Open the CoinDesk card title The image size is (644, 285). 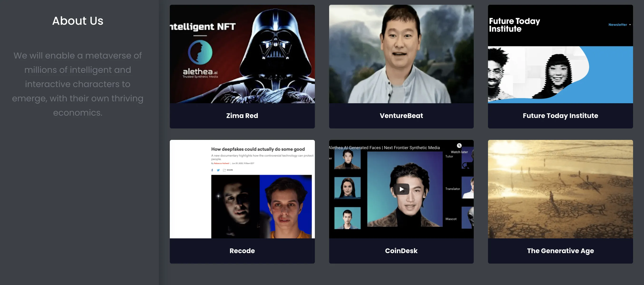401,251
